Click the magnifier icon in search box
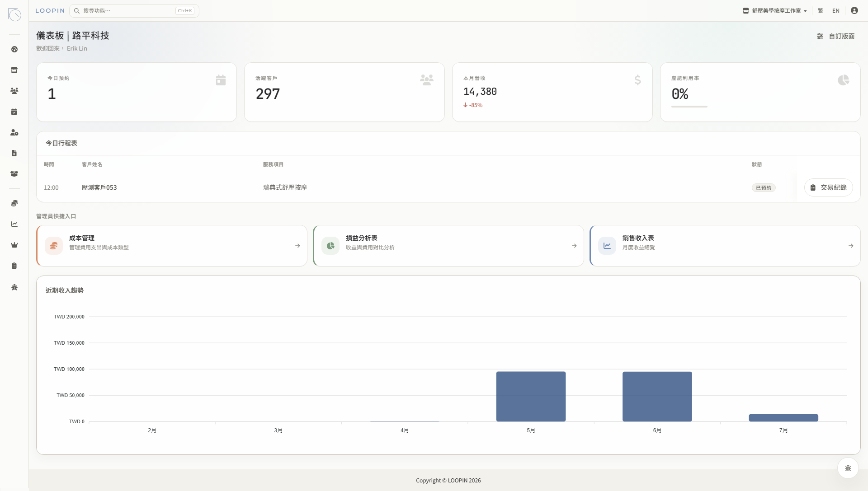The height and width of the screenshot is (491, 868). tap(77, 11)
